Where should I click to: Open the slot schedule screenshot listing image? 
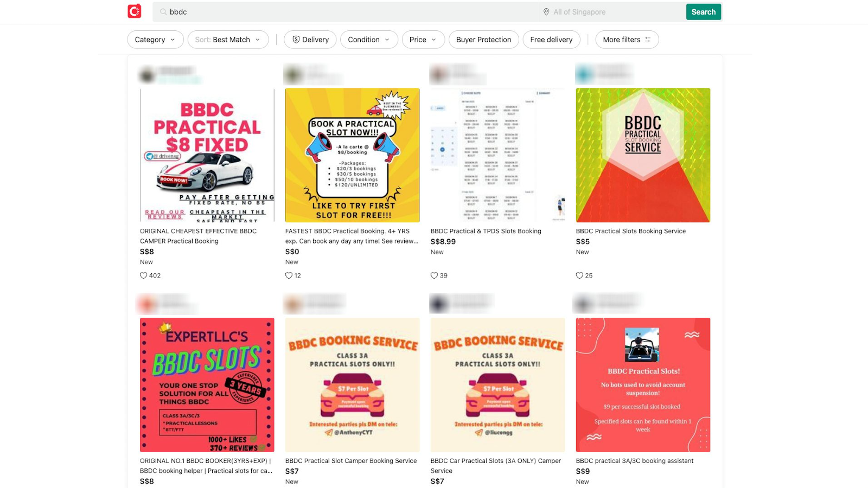pos(498,155)
